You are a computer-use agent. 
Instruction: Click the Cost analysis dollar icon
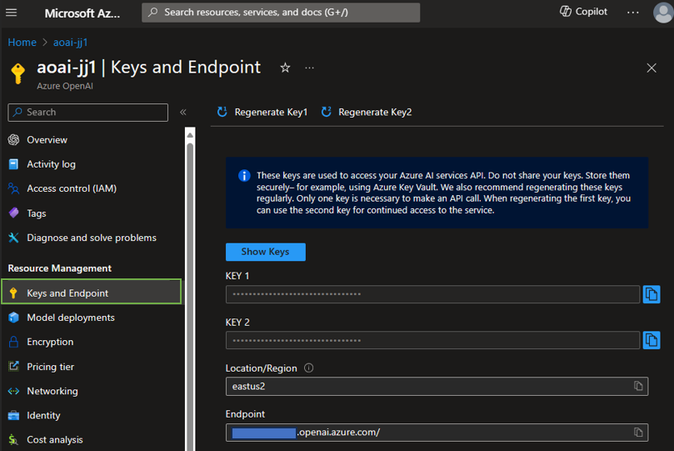[14, 439]
